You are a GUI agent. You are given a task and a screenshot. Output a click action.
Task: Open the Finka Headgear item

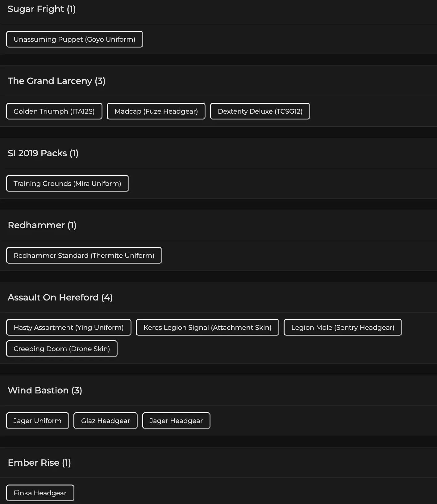coord(40,493)
